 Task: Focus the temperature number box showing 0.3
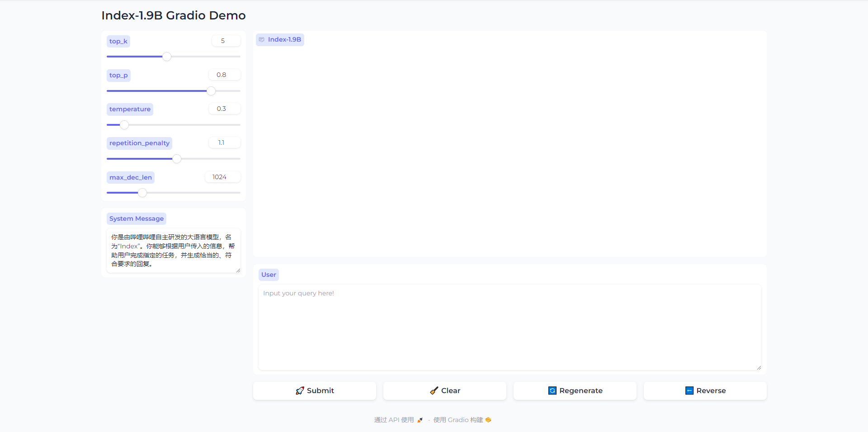225,109
